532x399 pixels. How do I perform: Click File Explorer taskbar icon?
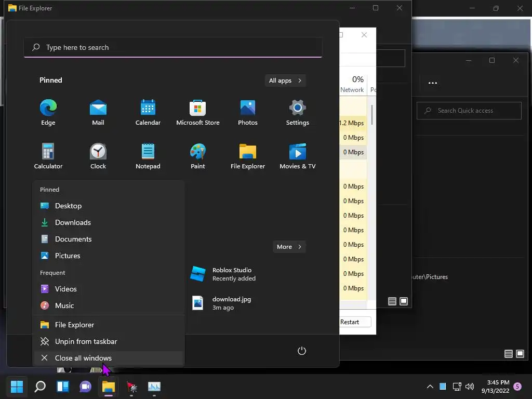point(109,387)
